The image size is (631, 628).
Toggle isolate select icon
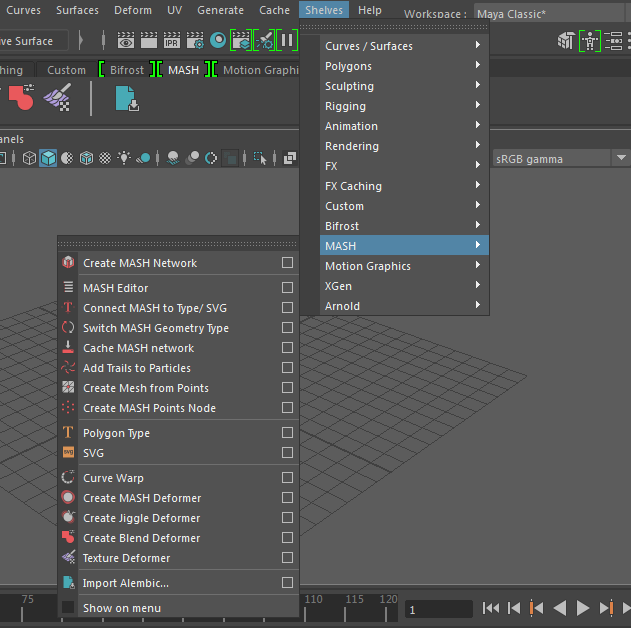tap(260, 158)
